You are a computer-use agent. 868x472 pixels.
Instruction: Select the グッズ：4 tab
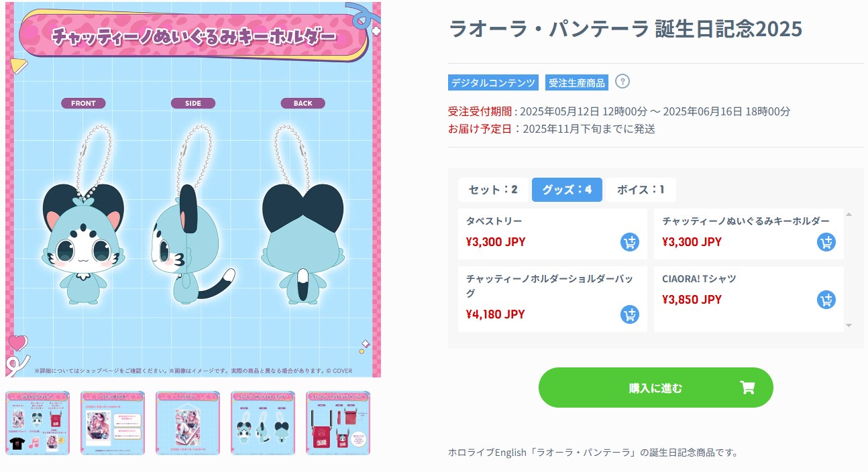coord(567,190)
